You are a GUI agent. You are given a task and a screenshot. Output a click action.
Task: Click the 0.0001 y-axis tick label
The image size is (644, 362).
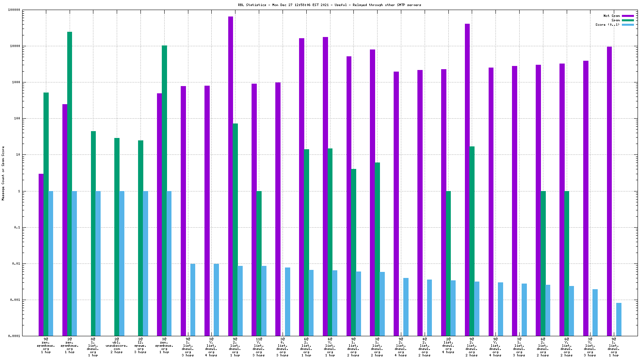pyautogui.click(x=15, y=336)
